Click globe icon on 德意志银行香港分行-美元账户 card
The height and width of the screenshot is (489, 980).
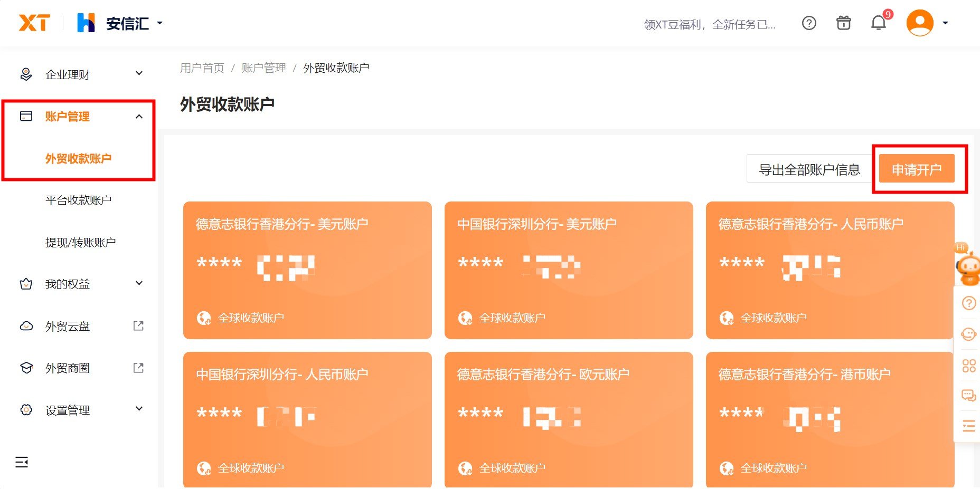tap(204, 318)
